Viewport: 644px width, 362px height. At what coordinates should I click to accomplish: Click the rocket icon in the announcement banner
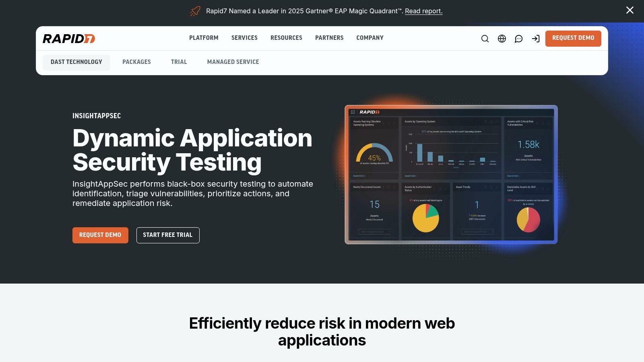coord(195,11)
